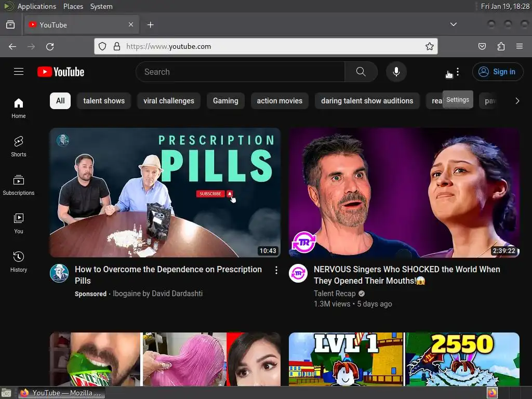Click the search magnifier button
532x399 pixels.
(x=361, y=72)
